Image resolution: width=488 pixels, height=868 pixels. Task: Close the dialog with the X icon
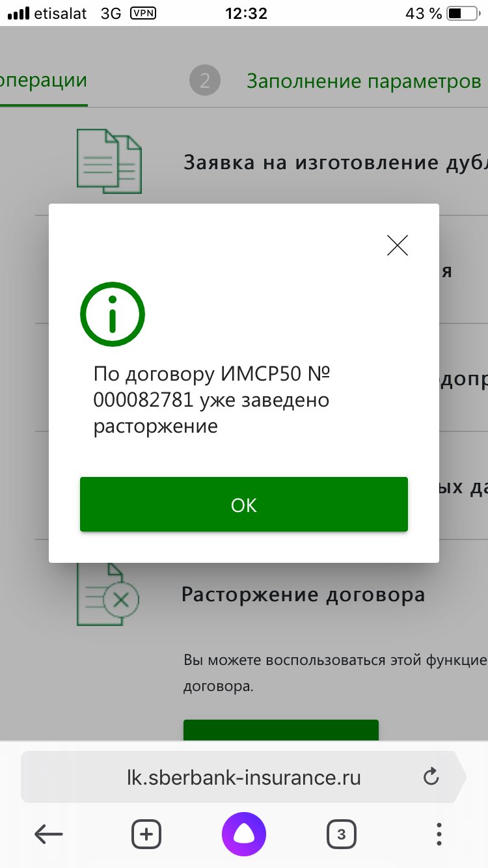coord(397,245)
